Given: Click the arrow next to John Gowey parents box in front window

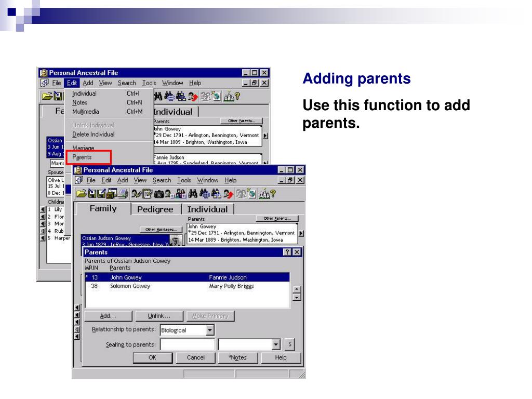Looking at the screenshot, I should coord(301,233).
